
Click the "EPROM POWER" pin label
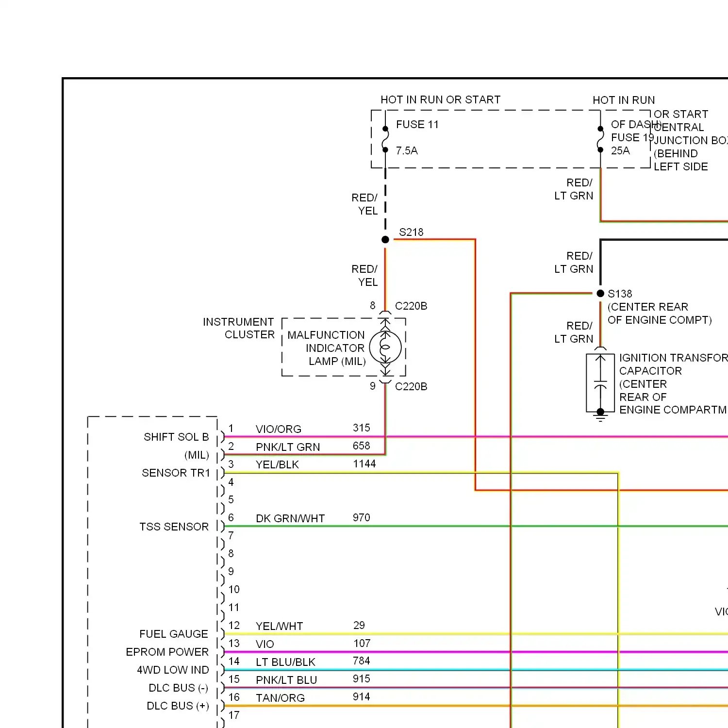pos(167,652)
